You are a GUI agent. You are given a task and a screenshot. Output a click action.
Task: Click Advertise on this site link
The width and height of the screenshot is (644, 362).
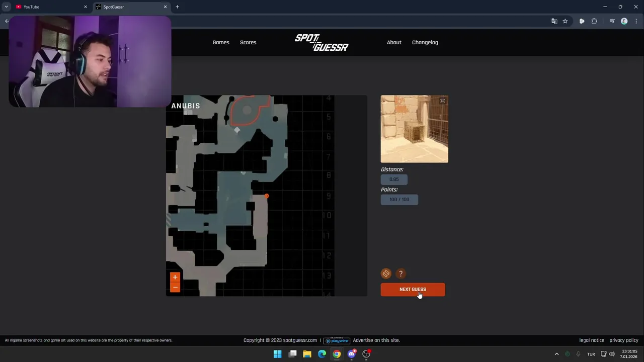click(x=376, y=340)
